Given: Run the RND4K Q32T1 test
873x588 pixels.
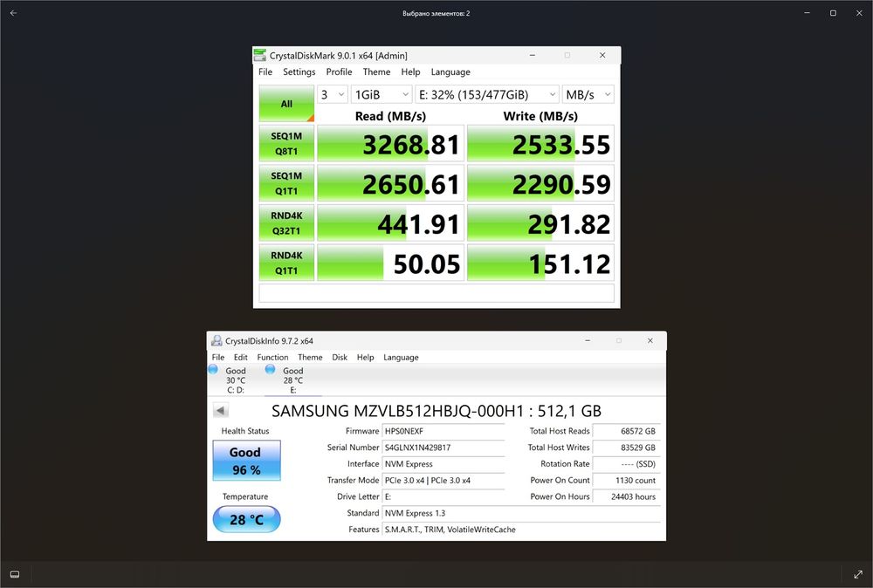Looking at the screenshot, I should click(x=286, y=223).
